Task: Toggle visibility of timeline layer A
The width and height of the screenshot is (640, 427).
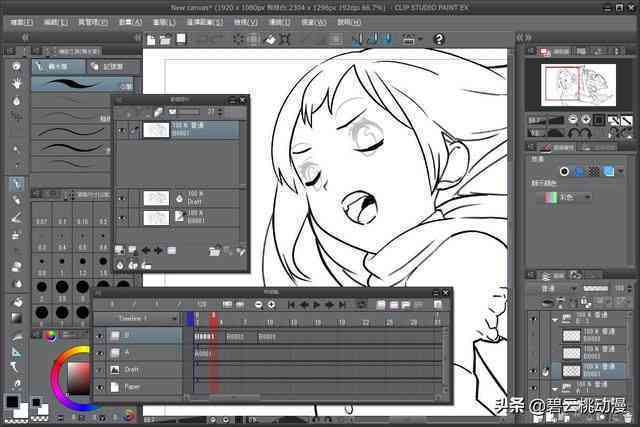Action: tap(100, 353)
